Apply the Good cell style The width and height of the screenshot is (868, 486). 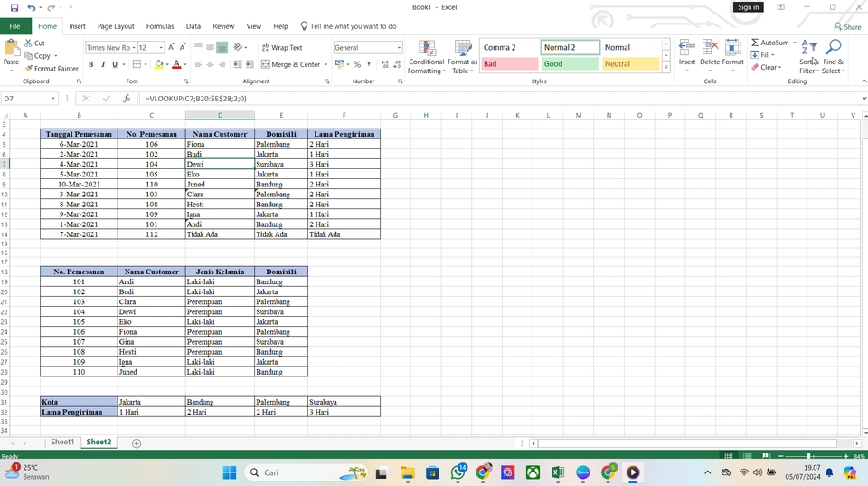tap(570, 63)
